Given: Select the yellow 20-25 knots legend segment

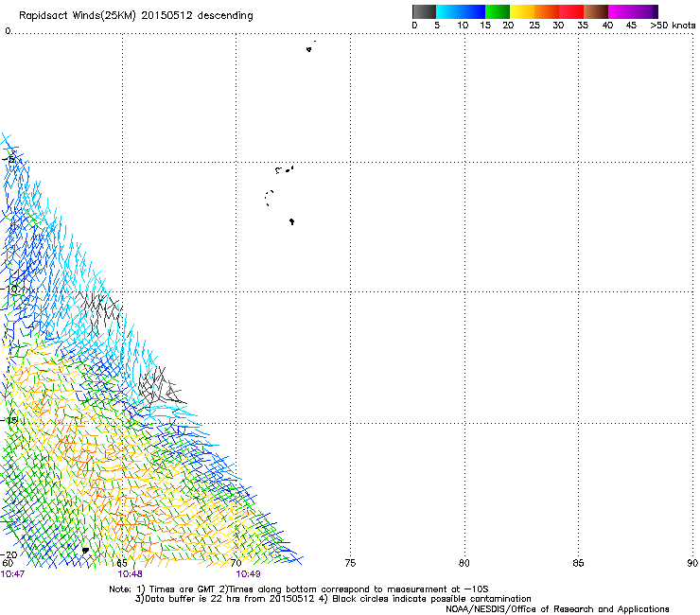Looking at the screenshot, I should pyautogui.click(x=522, y=11).
